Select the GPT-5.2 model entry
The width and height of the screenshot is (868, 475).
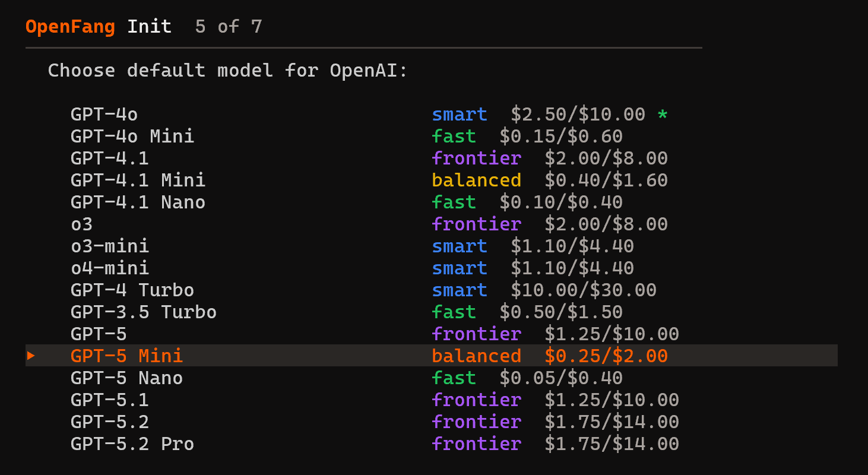[109, 422]
